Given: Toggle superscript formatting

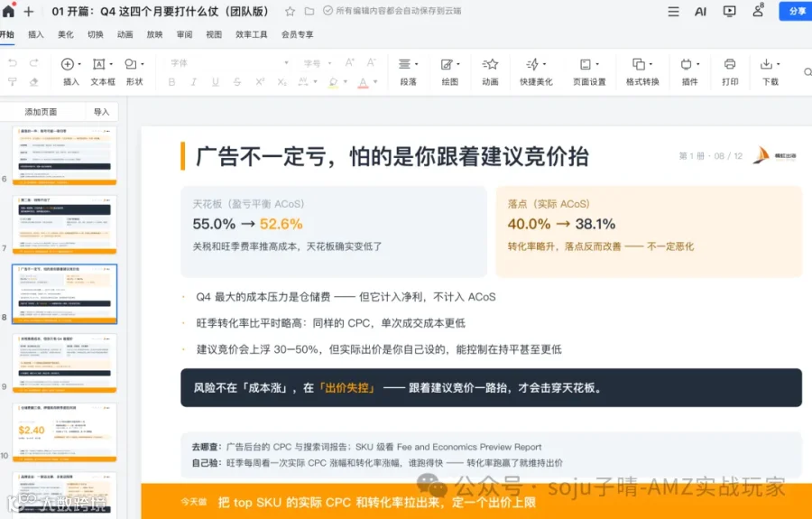Looking at the screenshot, I should click(x=260, y=82).
